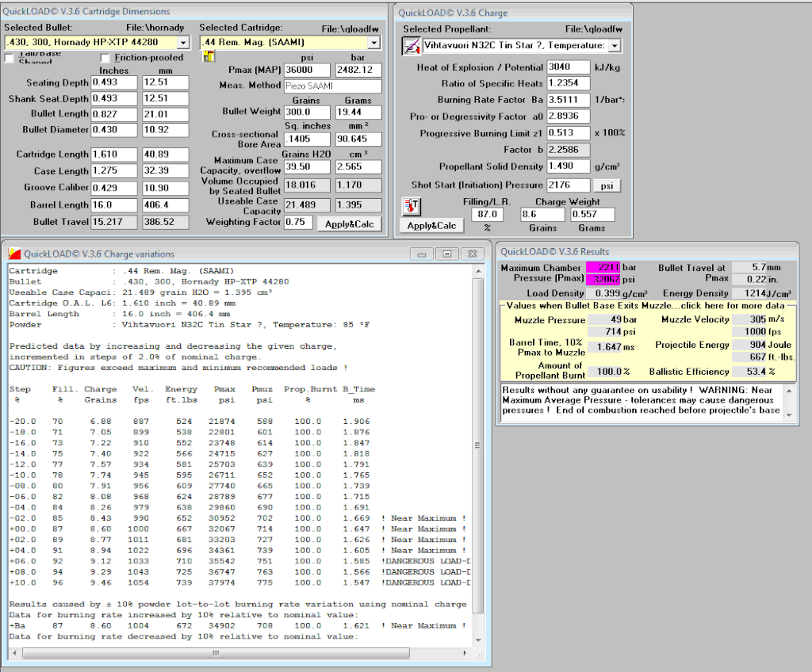Toggle the Tail/Base Shaped checkbox
This screenshot has width=812, height=672.
[9, 58]
